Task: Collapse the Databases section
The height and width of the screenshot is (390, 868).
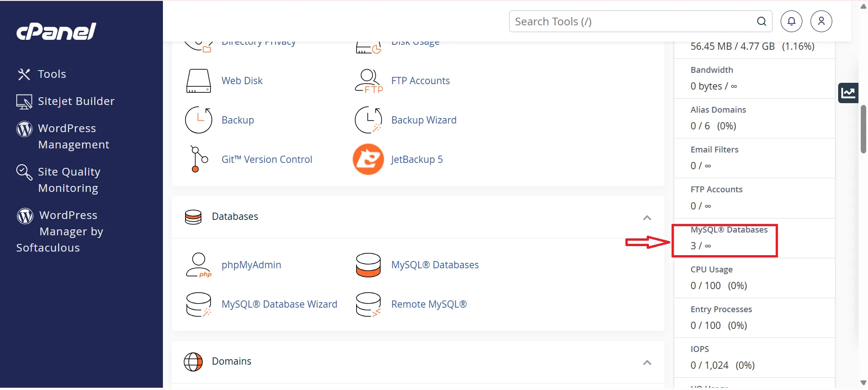Action: pos(647,218)
